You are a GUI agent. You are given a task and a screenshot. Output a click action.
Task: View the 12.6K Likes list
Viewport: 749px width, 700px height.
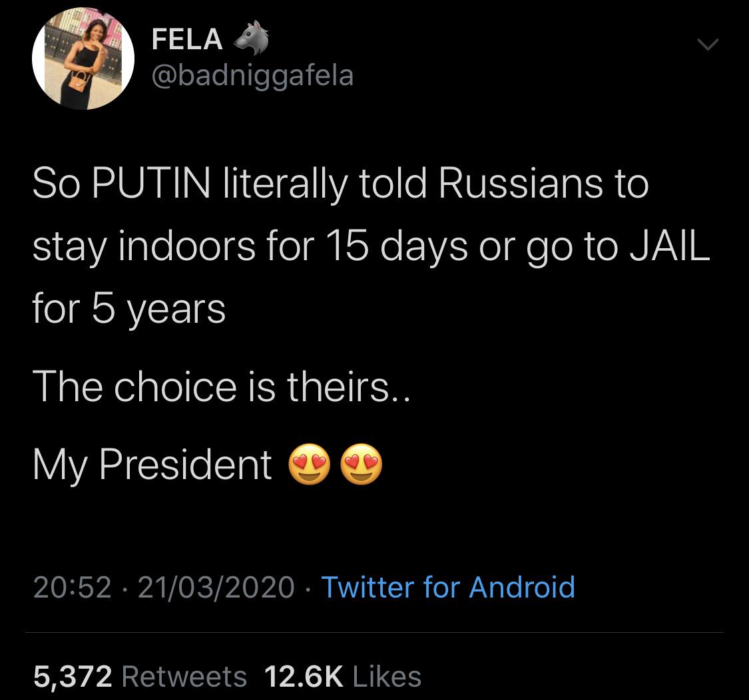pyautogui.click(x=343, y=676)
